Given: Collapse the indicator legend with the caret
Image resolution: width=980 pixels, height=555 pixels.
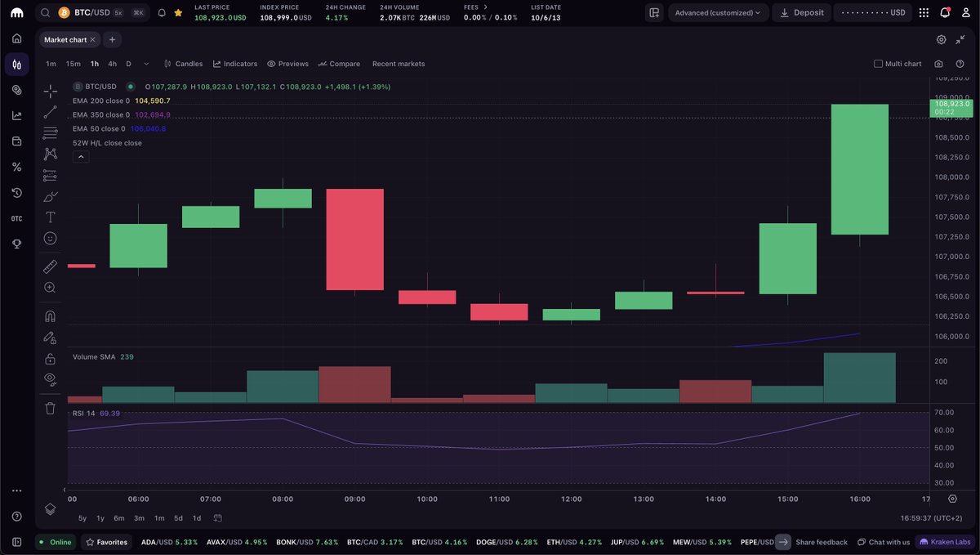Looking at the screenshot, I should coord(80,156).
